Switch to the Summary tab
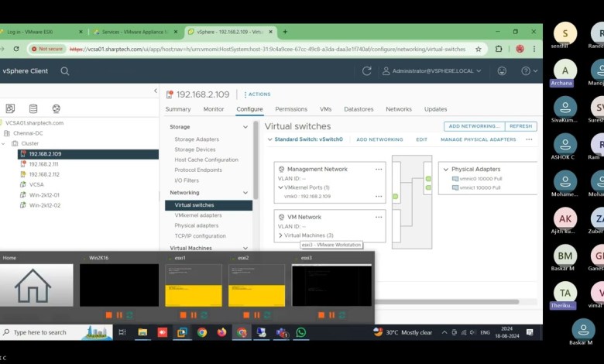604x364 pixels. pos(178,109)
